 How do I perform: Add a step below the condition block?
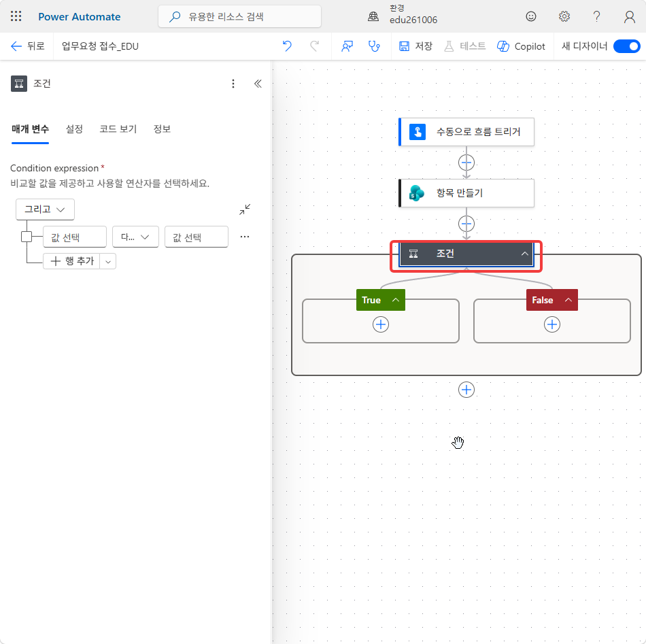(x=466, y=390)
